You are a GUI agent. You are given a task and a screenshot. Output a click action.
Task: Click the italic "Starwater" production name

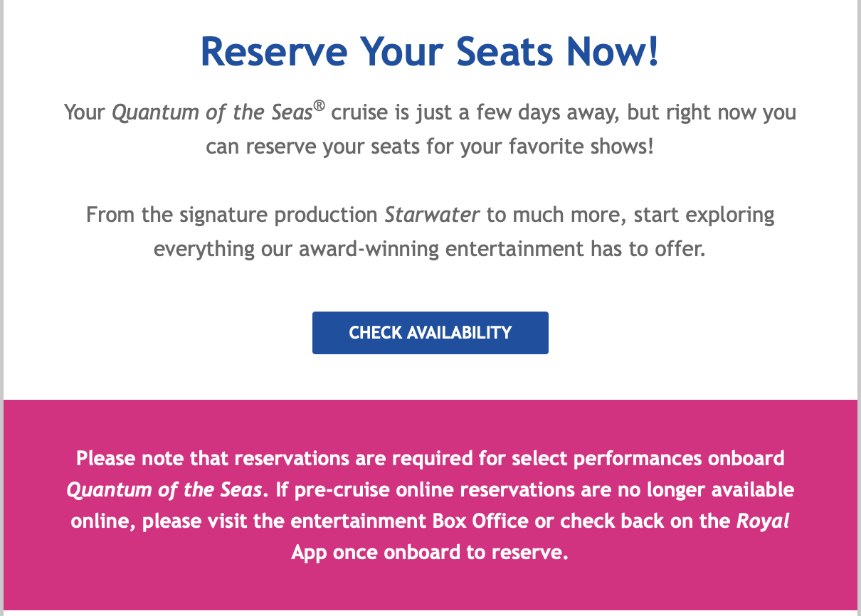[x=432, y=215]
